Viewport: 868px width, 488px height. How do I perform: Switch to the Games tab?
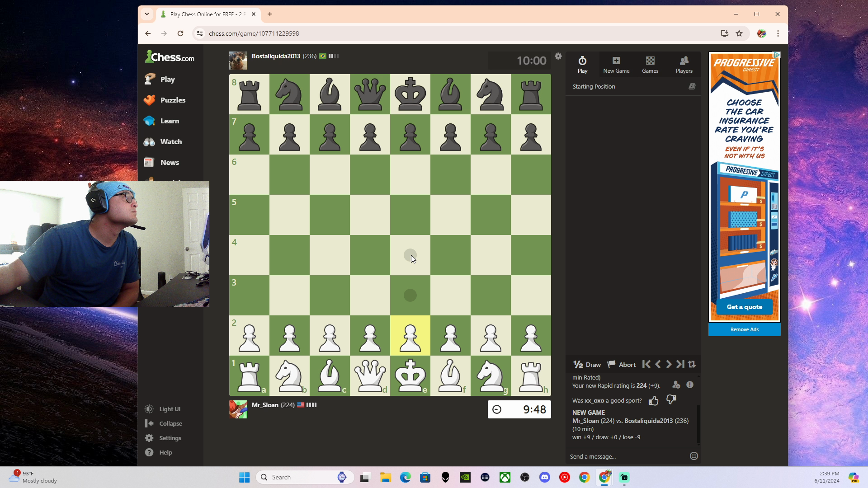[x=650, y=64]
